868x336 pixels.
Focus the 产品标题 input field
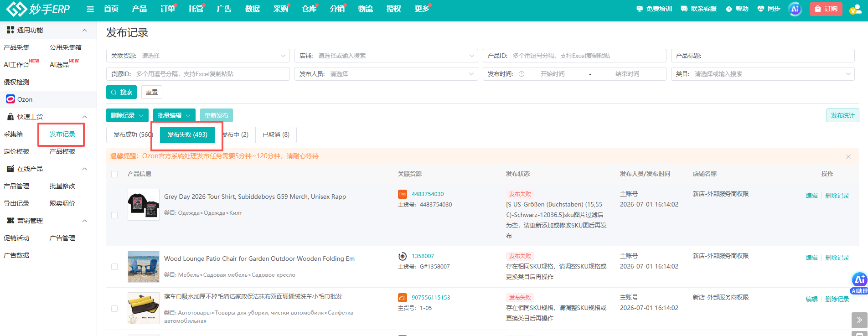[x=763, y=56]
